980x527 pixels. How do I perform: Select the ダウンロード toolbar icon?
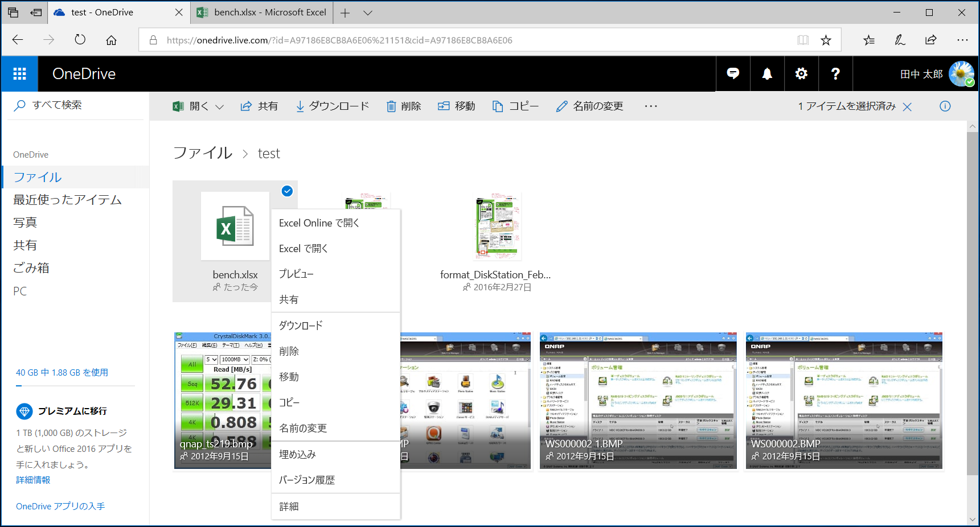[x=300, y=106]
